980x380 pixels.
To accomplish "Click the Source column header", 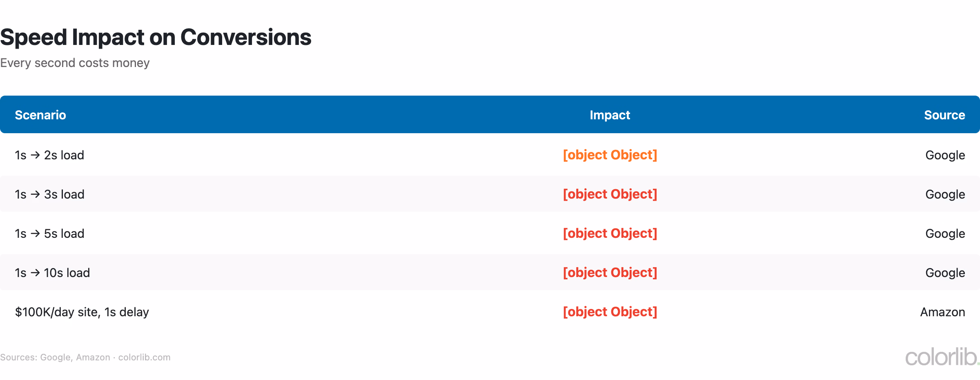I will pos(944,115).
